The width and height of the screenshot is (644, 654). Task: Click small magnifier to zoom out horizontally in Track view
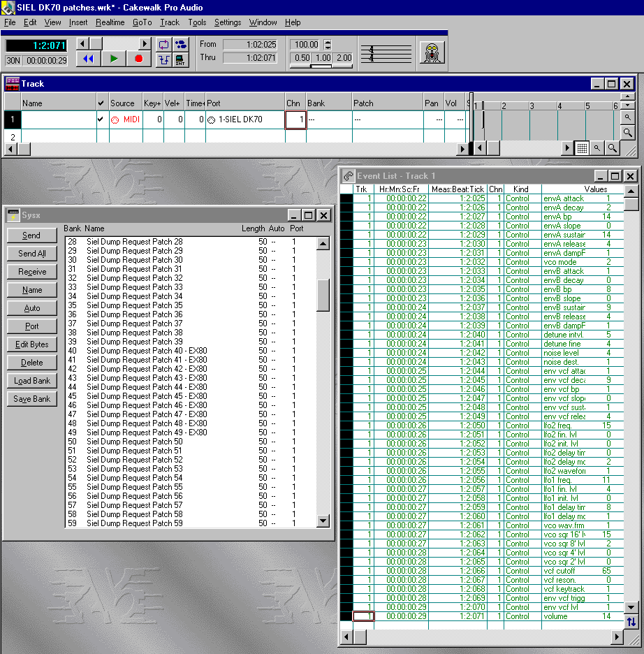(x=597, y=148)
